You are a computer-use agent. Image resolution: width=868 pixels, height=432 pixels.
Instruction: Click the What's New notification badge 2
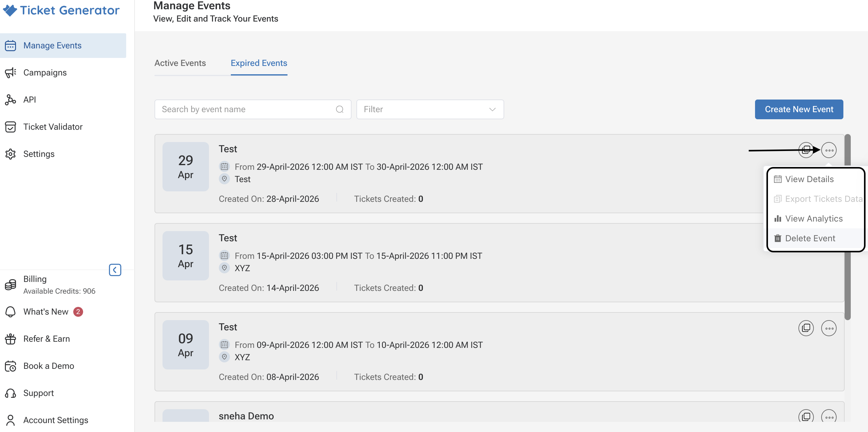pyautogui.click(x=78, y=312)
